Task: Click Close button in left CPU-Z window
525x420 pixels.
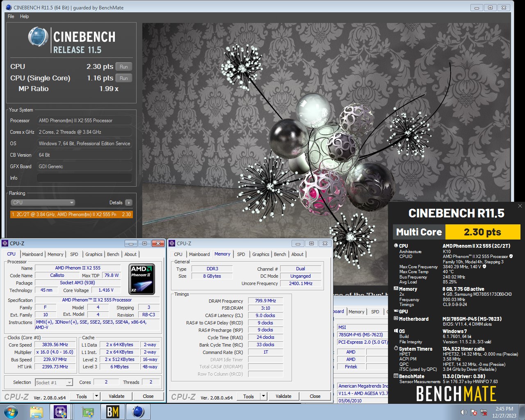Action: point(148,396)
